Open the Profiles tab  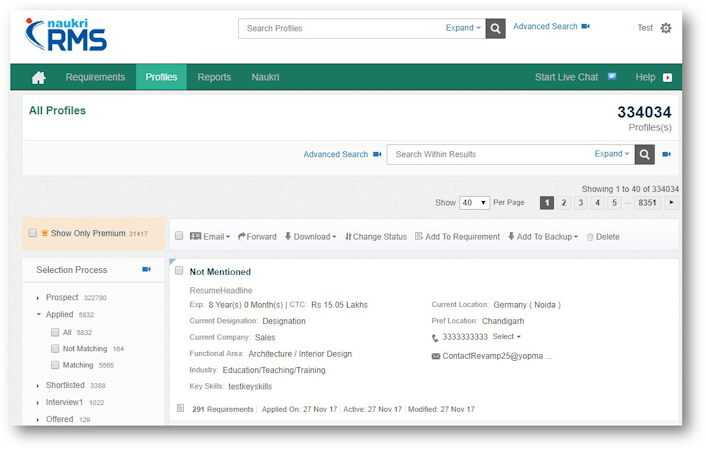coord(161,77)
